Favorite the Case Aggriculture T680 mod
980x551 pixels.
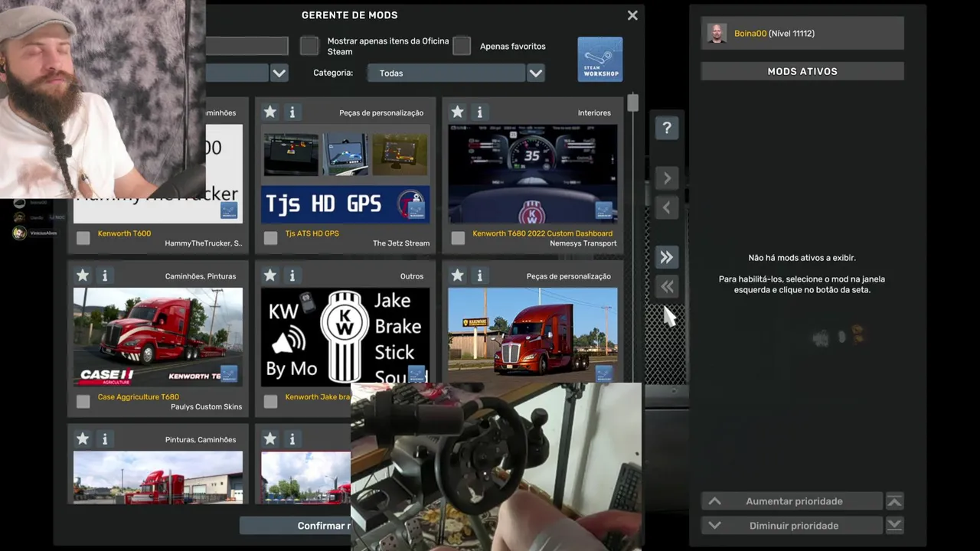pyautogui.click(x=83, y=275)
